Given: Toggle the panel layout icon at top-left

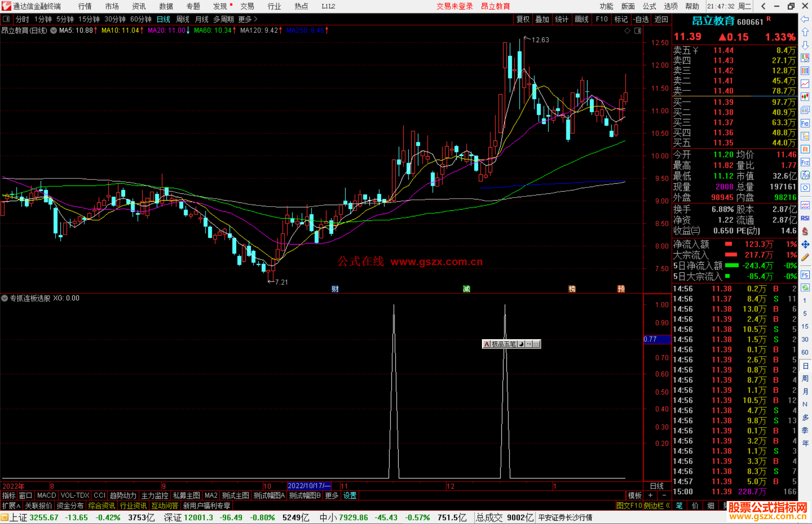Looking at the screenshot, I should click(6, 19).
